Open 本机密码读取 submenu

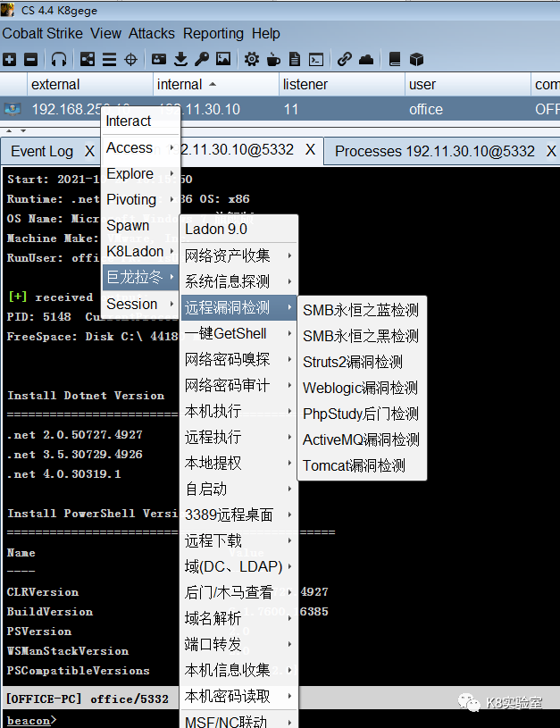point(238,697)
